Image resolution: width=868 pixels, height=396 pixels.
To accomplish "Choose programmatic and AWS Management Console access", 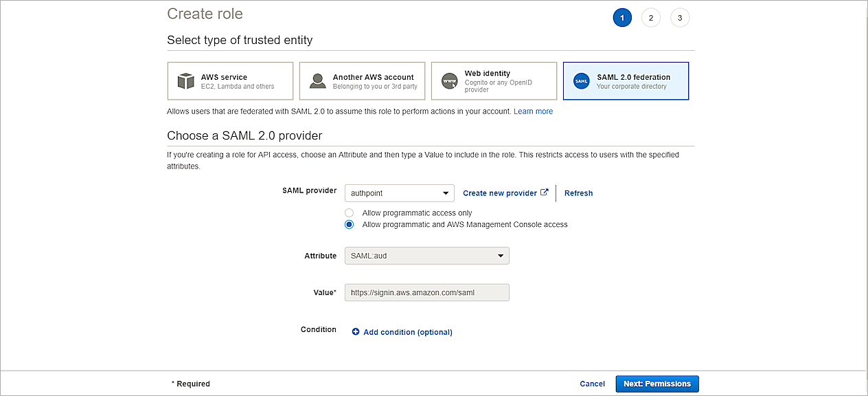I will [x=350, y=225].
